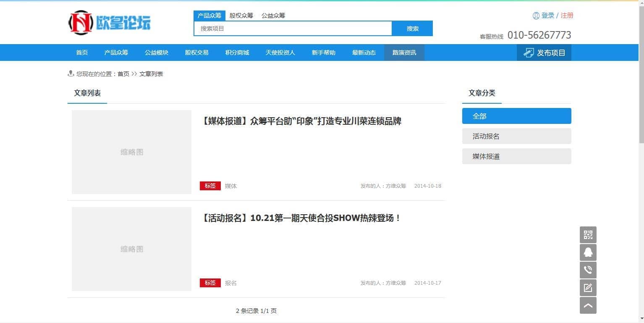Click the 发布项目 publish button
Viewport: 644px width, 323px height.
[x=544, y=53]
